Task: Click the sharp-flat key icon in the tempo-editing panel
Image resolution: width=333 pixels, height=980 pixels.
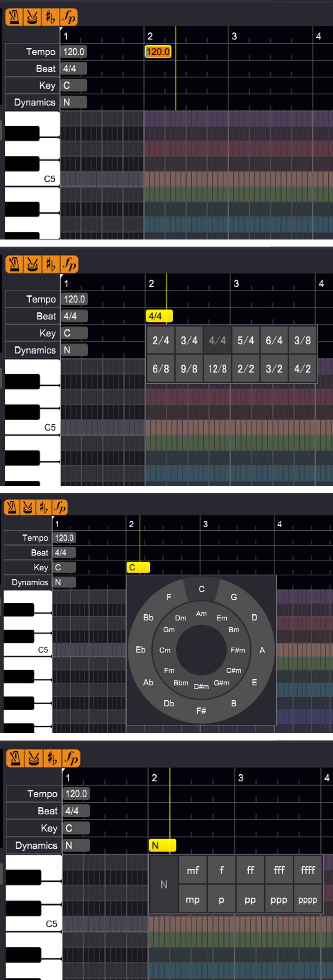Action: (x=50, y=17)
